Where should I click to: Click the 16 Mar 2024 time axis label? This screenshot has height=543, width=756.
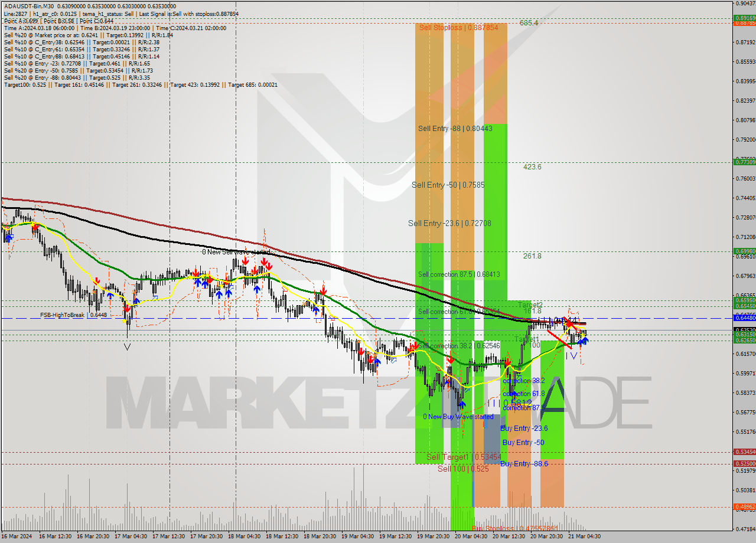[x=17, y=537]
